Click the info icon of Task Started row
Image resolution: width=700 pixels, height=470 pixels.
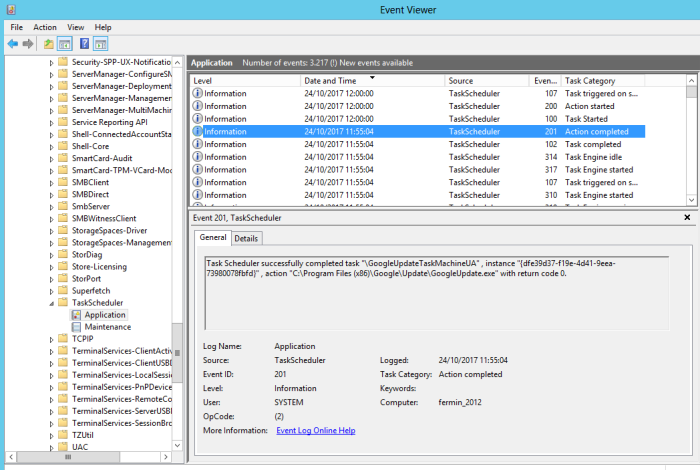[x=197, y=118]
